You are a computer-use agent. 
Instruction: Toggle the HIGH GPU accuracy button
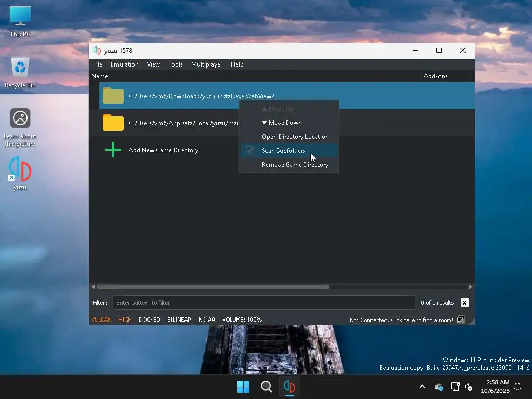coord(125,320)
